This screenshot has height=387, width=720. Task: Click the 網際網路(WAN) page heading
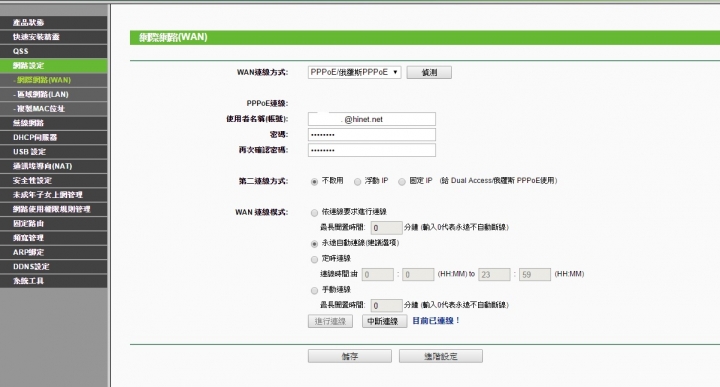173,37
